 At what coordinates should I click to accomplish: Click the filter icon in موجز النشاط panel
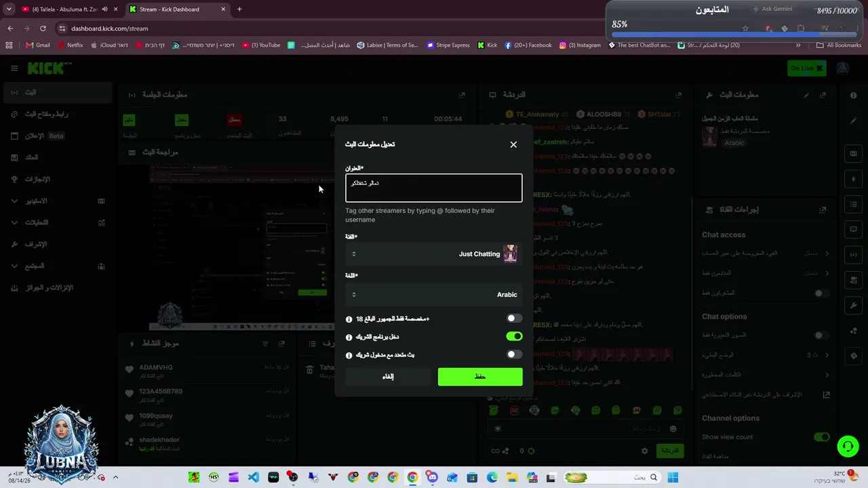265,344
